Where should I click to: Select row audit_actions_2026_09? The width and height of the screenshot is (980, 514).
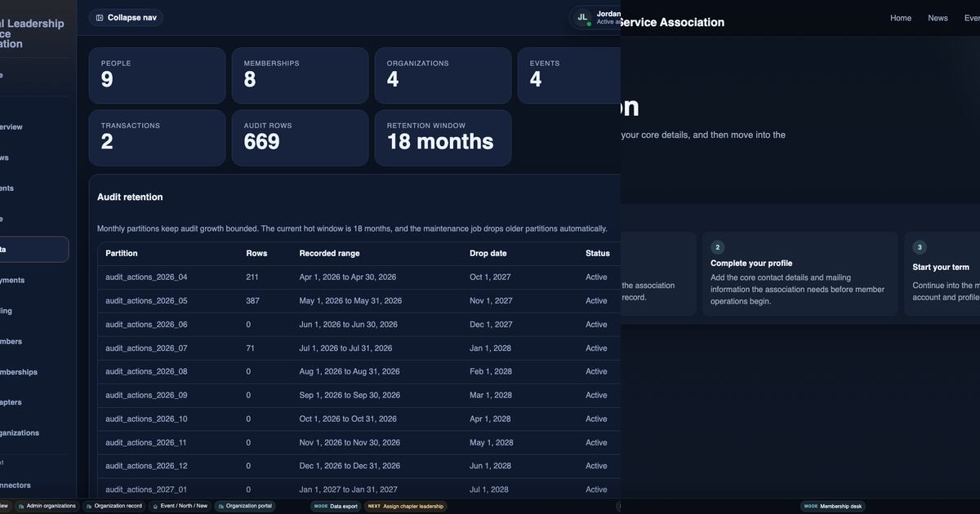(359, 395)
